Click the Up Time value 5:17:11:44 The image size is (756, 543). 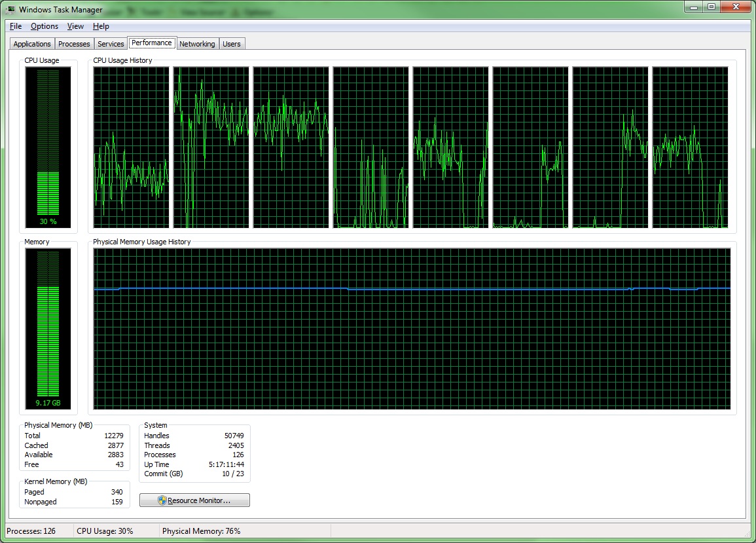click(226, 464)
